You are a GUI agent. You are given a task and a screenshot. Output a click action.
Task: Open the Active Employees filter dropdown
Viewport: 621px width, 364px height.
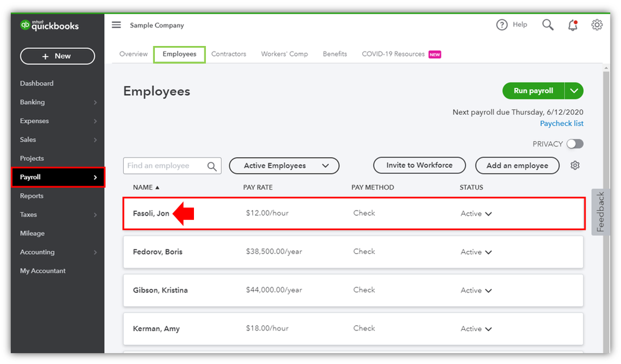coord(284,166)
